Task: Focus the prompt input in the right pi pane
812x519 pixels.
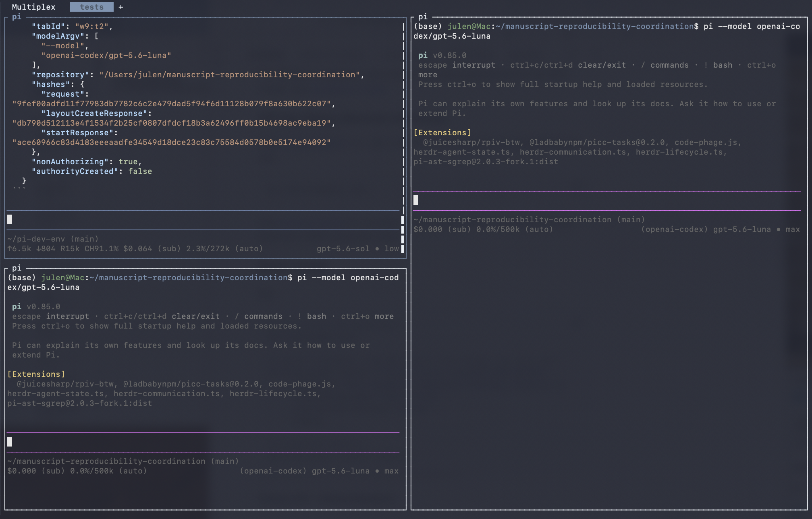Action: pyautogui.click(x=607, y=200)
